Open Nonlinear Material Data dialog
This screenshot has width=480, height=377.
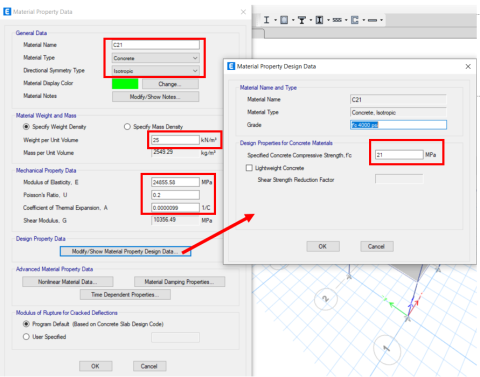68,282
